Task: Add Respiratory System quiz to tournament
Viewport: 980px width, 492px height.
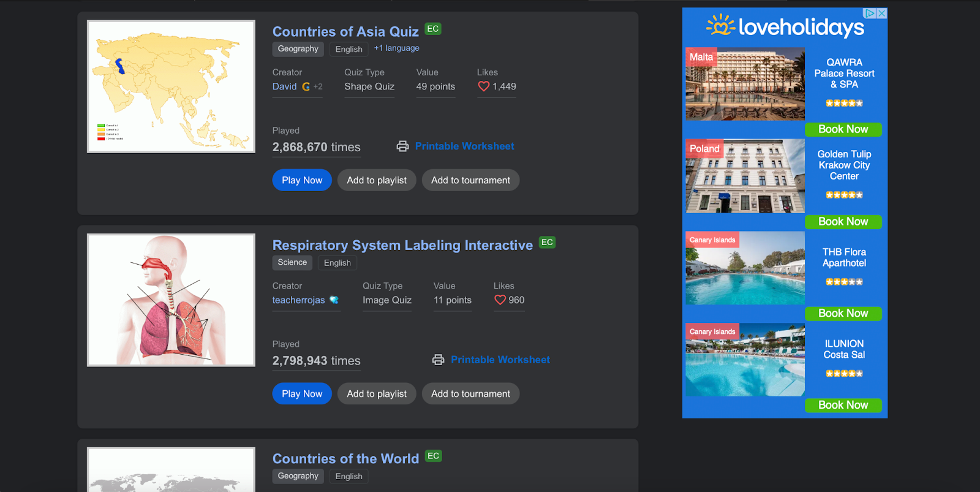Action: (x=470, y=393)
